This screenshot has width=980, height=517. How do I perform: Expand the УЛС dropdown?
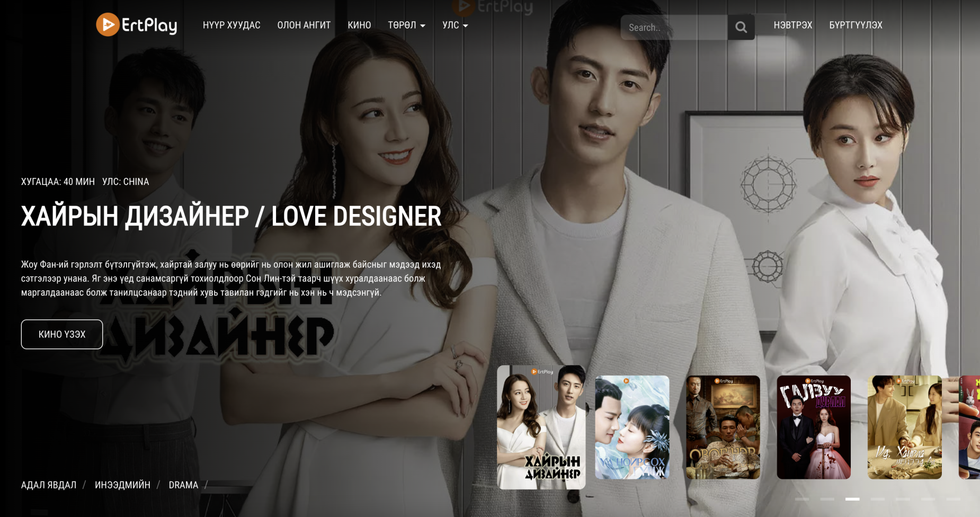[455, 25]
